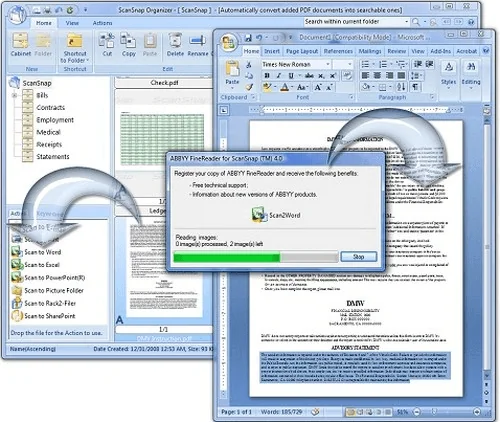Click the Scan to SharePoint action icon
Image resolution: width=500 pixels, height=422 pixels.
16,315
